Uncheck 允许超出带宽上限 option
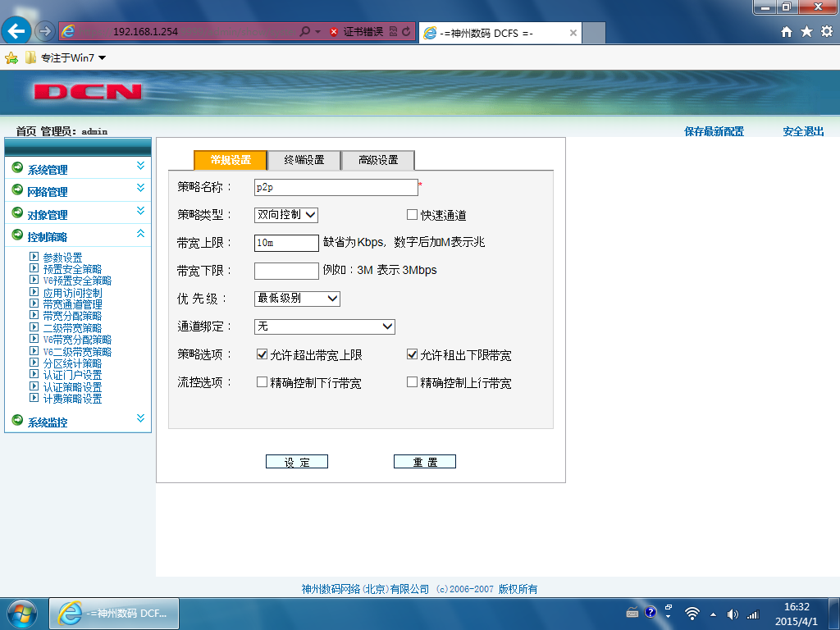This screenshot has width=840, height=630. pyautogui.click(x=262, y=354)
